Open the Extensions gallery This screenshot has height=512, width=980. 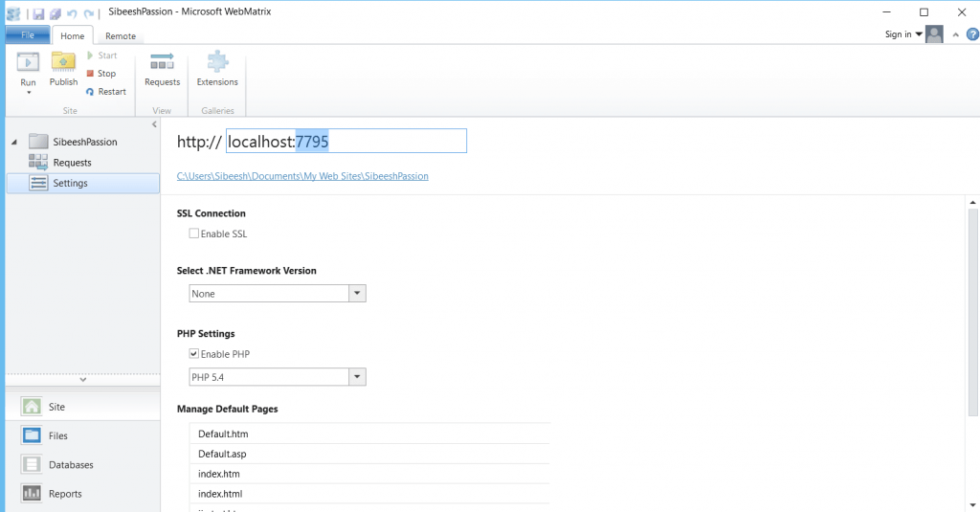click(x=217, y=70)
